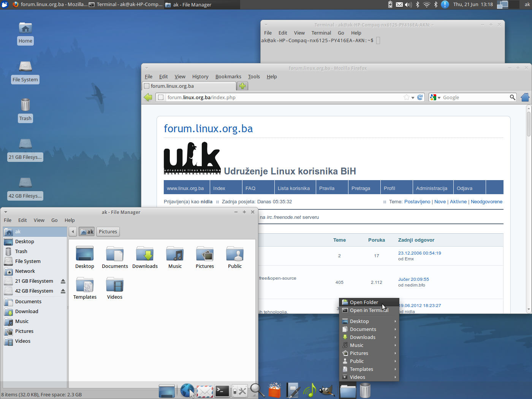Open the settings manager dock icon
The height and width of the screenshot is (399, 532).
coord(240,391)
